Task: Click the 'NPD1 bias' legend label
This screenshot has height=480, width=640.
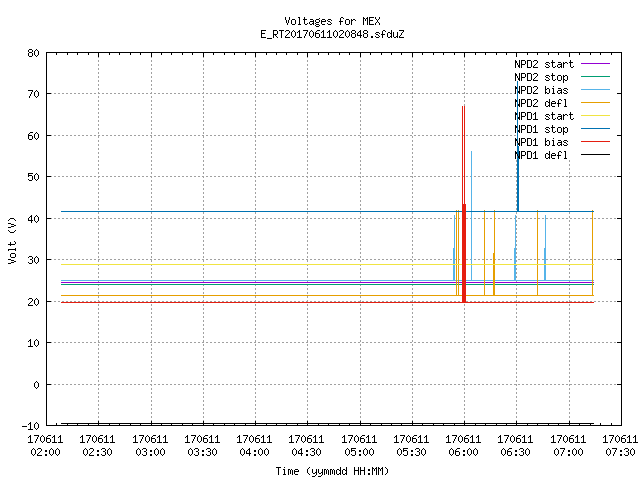Action: coord(541,142)
